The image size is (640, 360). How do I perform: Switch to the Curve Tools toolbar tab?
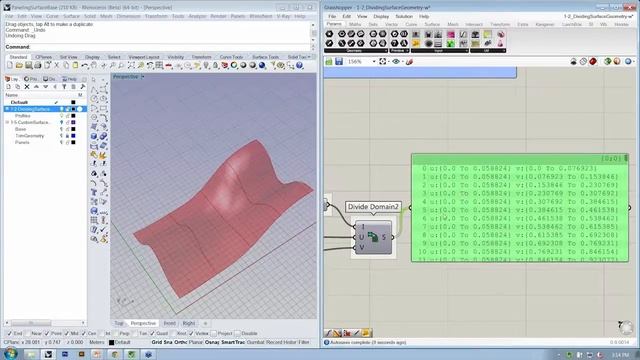click(231, 57)
